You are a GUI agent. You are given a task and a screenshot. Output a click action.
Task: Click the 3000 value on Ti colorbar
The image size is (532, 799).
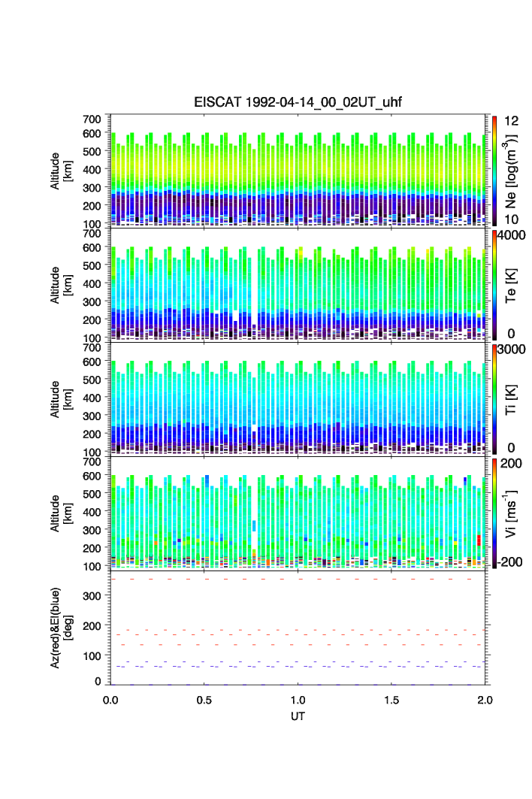(x=511, y=350)
